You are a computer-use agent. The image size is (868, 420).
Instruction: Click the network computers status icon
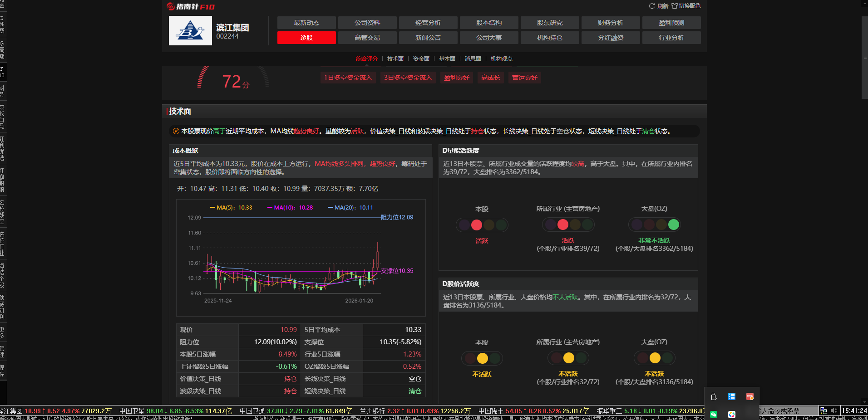824,410
